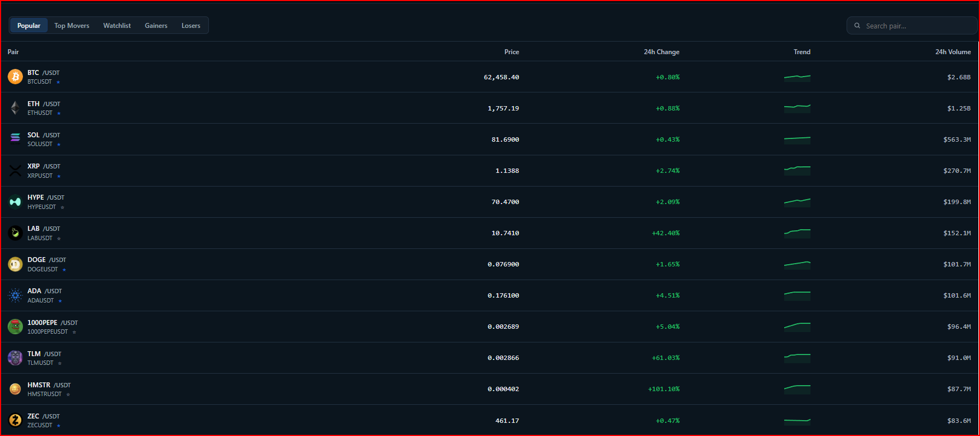Screen dimensions: 980x436
Task: Click the Zcash ZEC coin icon
Action: (15, 420)
